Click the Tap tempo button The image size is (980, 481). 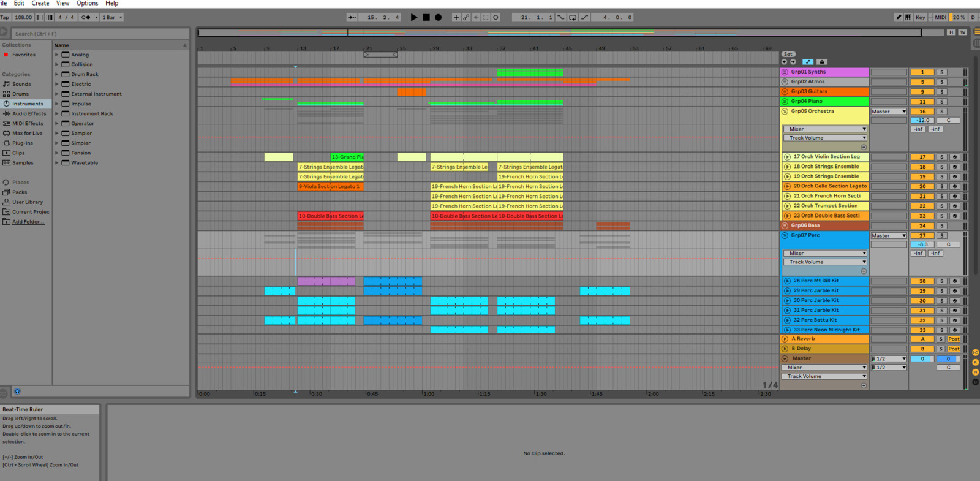pyautogui.click(x=5, y=17)
